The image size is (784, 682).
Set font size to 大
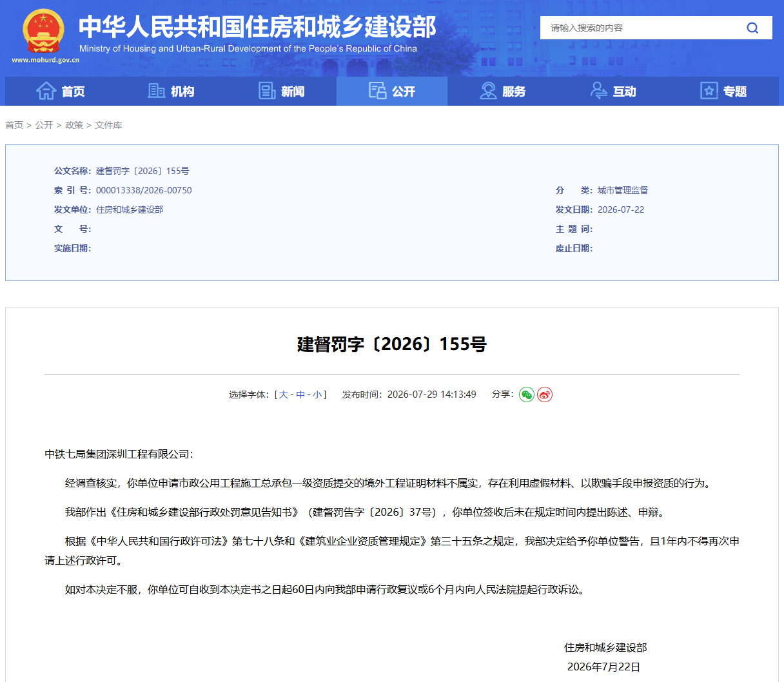283,395
